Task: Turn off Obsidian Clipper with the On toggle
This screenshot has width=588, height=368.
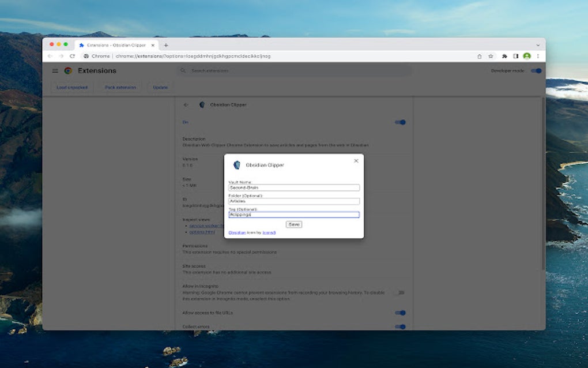Action: pos(400,122)
